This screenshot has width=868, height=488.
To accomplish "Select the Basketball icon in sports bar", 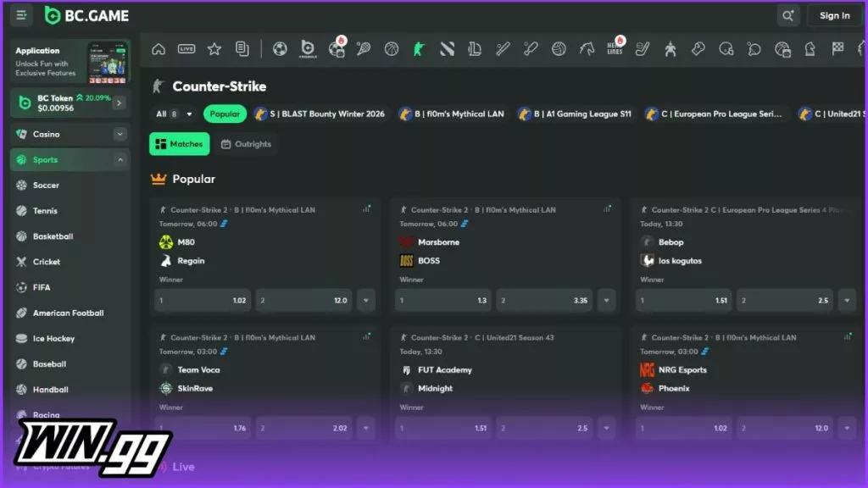I will tap(392, 49).
